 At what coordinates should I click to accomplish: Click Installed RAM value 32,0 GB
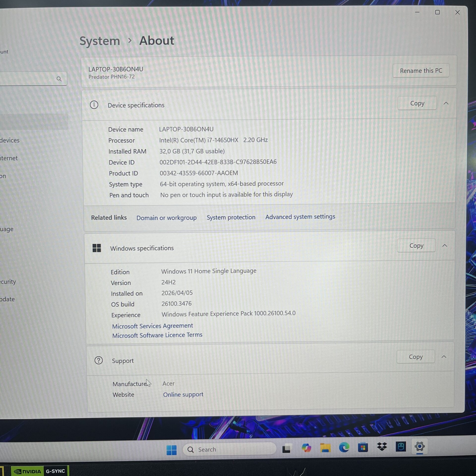(x=192, y=151)
